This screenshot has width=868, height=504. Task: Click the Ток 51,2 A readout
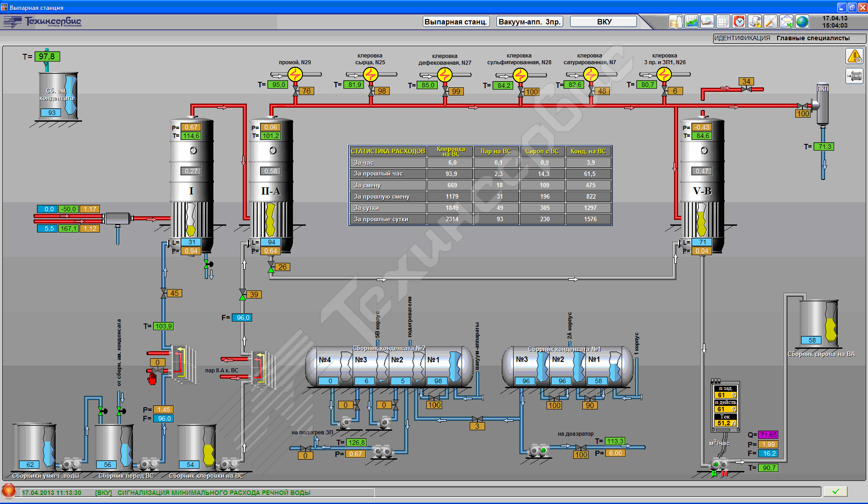725,423
